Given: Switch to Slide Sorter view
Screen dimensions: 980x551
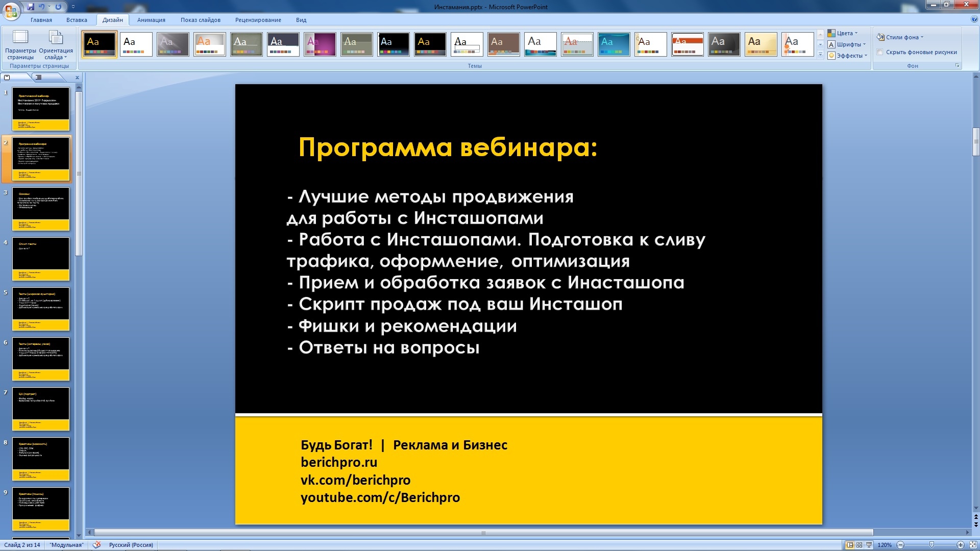Looking at the screenshot, I should coord(859,545).
